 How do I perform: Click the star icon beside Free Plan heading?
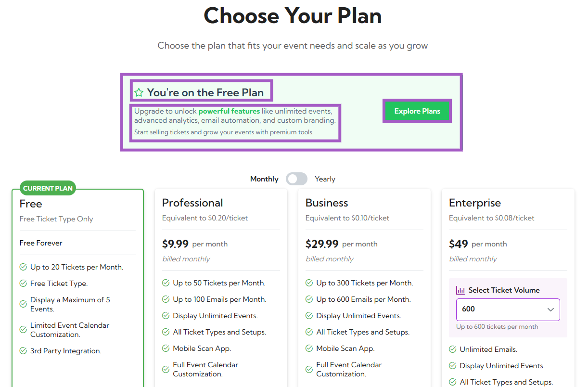[139, 92]
